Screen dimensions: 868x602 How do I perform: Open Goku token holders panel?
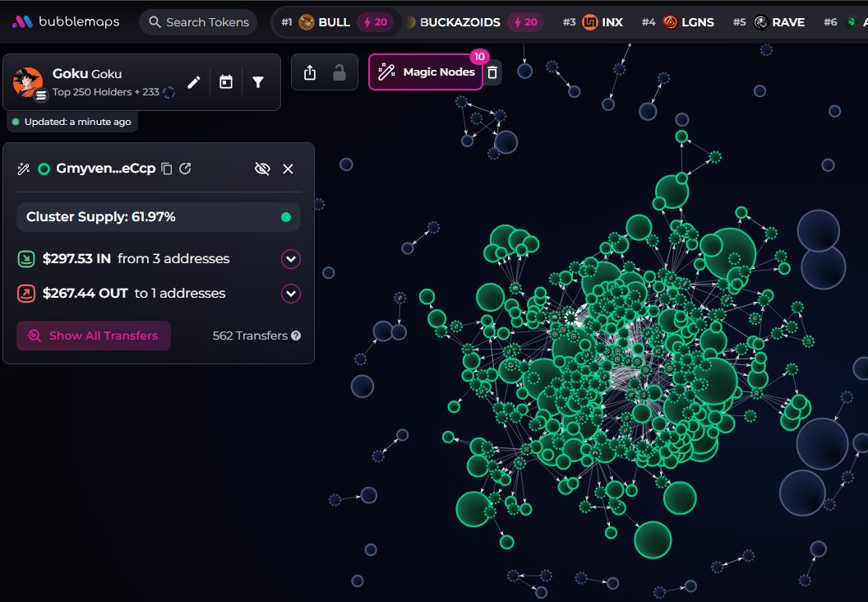(86, 82)
